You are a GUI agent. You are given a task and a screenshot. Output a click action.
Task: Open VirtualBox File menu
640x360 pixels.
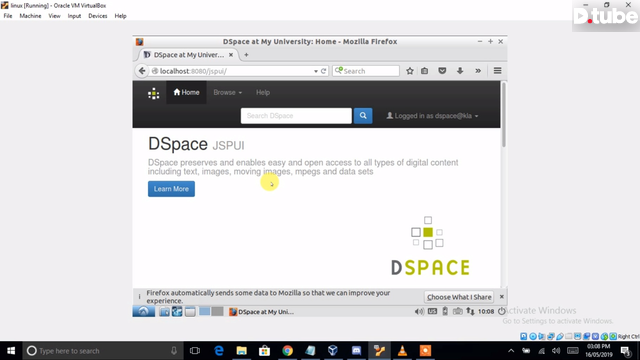8,16
